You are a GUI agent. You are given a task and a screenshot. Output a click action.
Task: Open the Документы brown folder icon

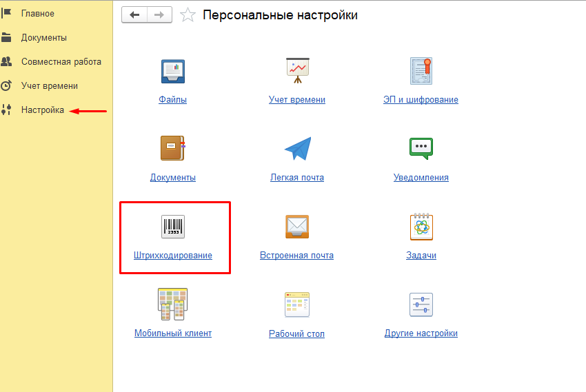pyautogui.click(x=172, y=148)
